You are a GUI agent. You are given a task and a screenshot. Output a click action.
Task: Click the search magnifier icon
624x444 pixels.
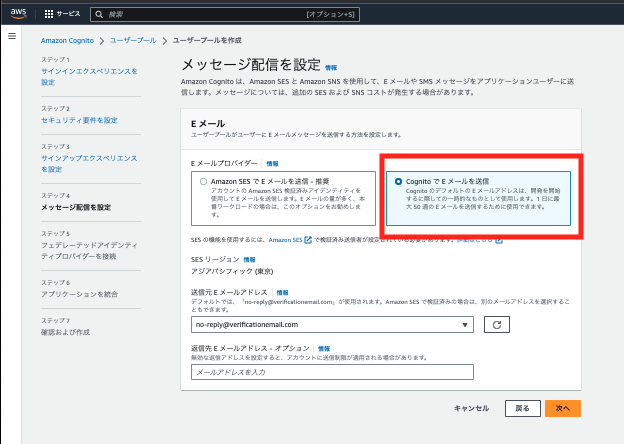click(99, 14)
